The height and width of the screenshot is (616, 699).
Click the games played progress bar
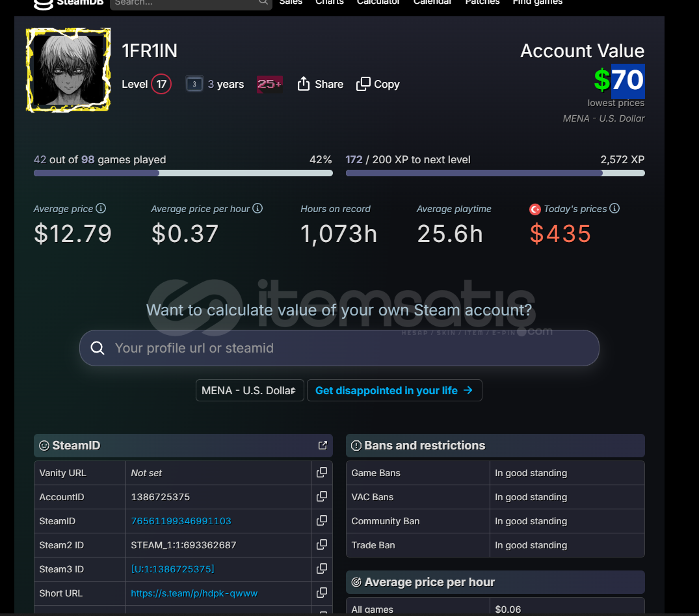(x=183, y=173)
